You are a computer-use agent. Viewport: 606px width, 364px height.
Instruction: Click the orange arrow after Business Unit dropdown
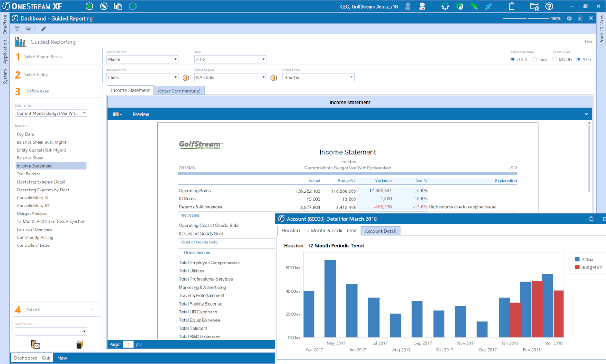[x=186, y=78]
